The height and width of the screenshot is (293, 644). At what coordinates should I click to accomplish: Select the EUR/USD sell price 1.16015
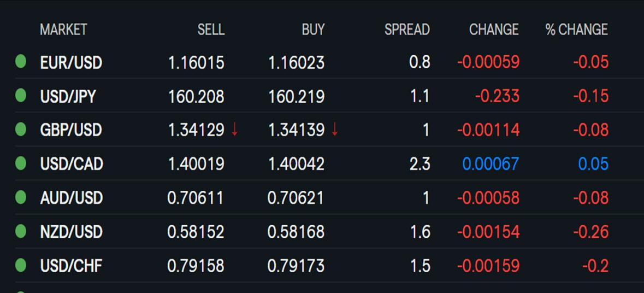pyautogui.click(x=196, y=63)
